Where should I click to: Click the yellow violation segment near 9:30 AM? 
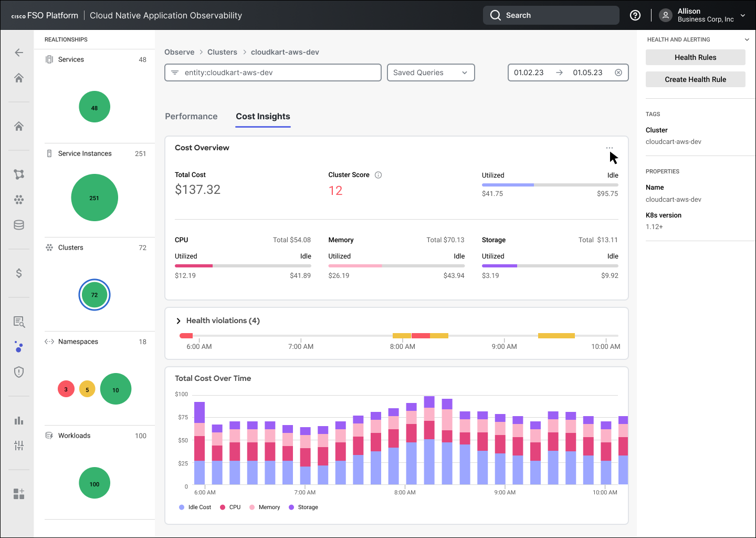point(556,335)
